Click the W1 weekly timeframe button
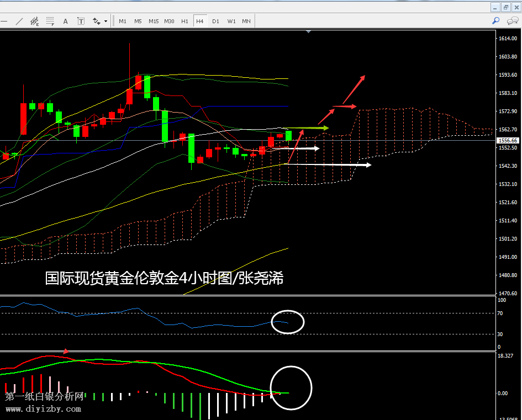The image size is (522, 420). [231, 22]
